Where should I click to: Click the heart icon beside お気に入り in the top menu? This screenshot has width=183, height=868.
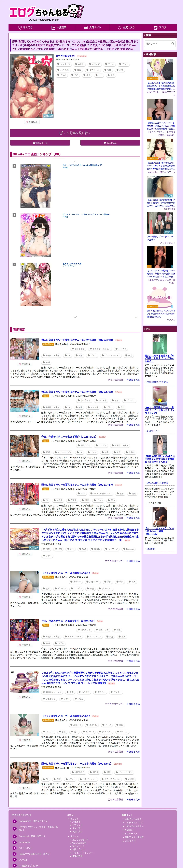(119, 28)
